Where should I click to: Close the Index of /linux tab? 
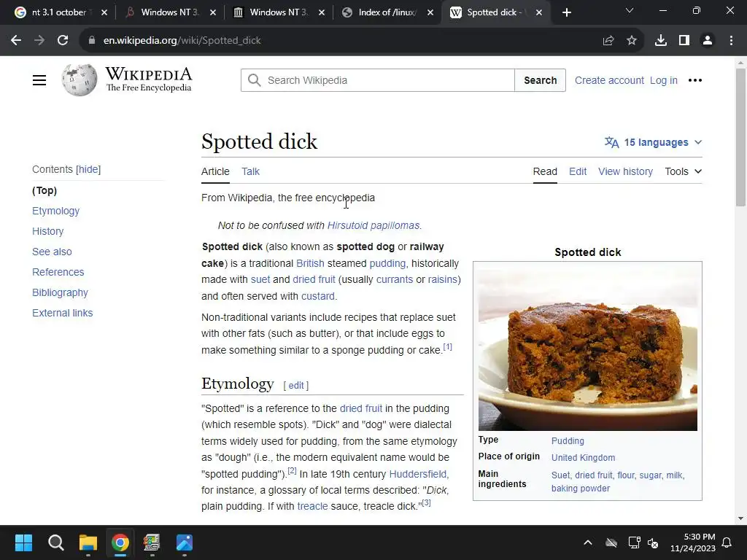(430, 12)
